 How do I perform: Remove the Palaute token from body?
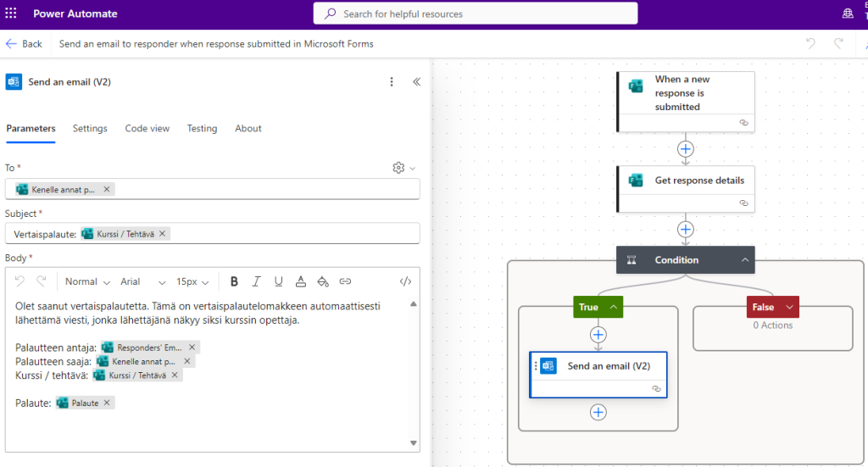[107, 403]
